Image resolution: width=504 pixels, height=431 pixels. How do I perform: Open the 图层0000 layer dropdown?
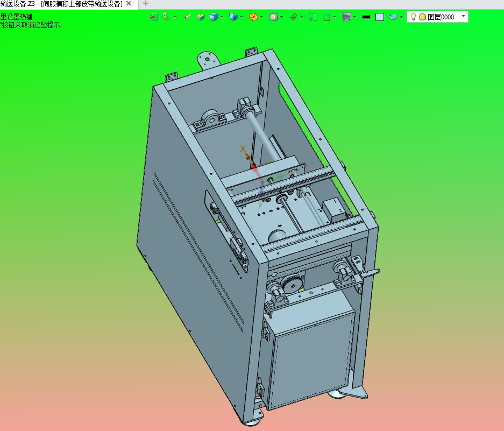coord(463,16)
